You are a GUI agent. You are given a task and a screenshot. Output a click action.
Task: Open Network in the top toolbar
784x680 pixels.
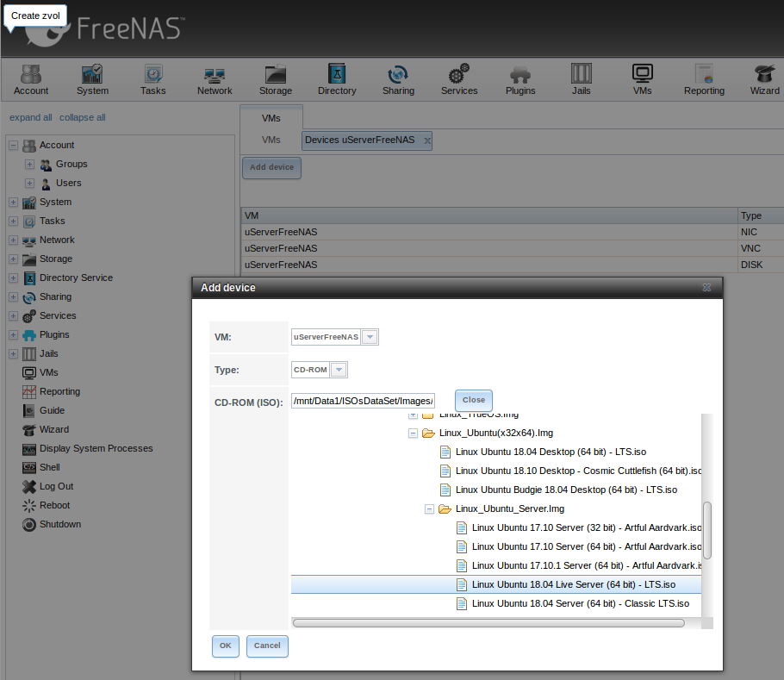215,80
